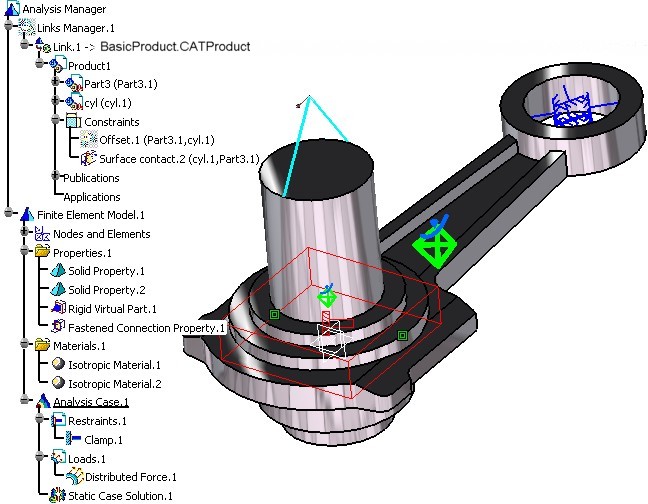Click the Nodes and Elements mesh icon
648x504 pixels.
coord(42,234)
